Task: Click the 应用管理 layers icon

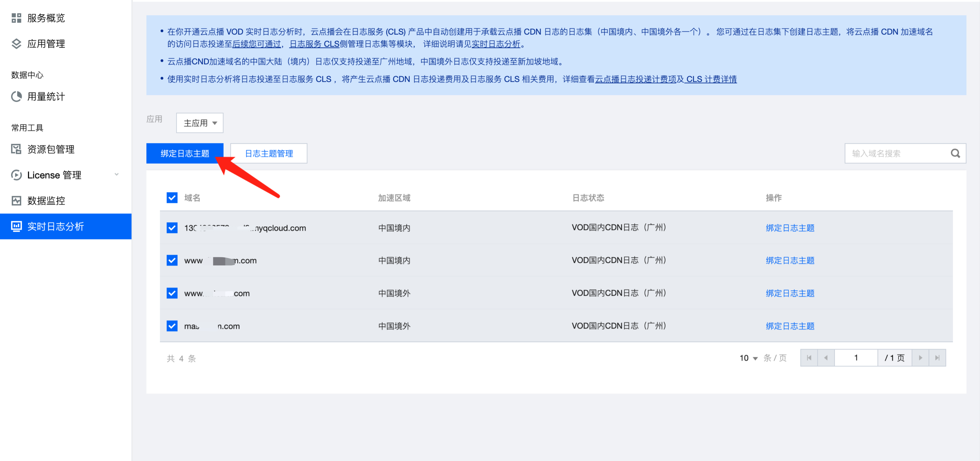Action: coord(16,44)
